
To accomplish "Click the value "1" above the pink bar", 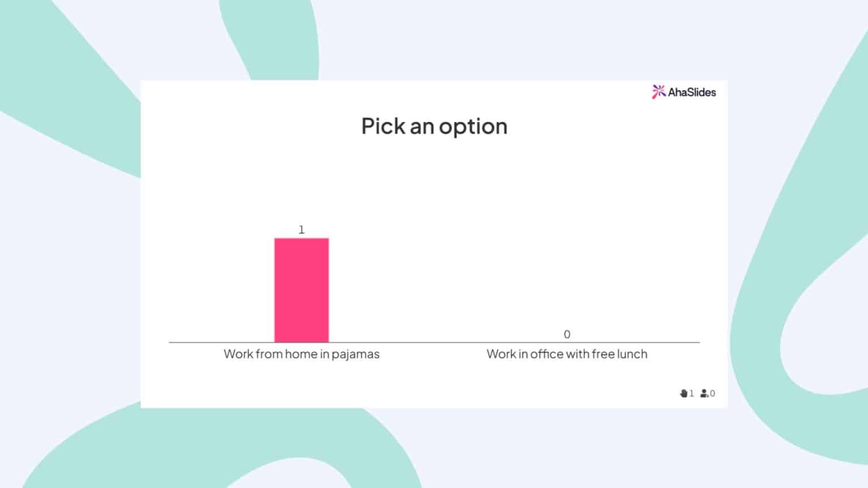I will click(x=301, y=230).
